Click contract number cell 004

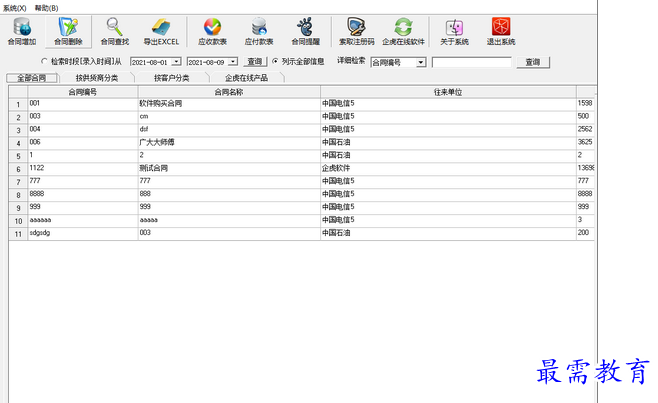(83, 130)
